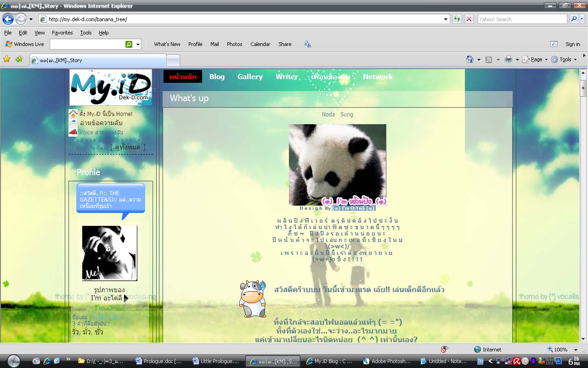Open the address bar URL history dropdown
The image size is (588, 368).
point(446,19)
